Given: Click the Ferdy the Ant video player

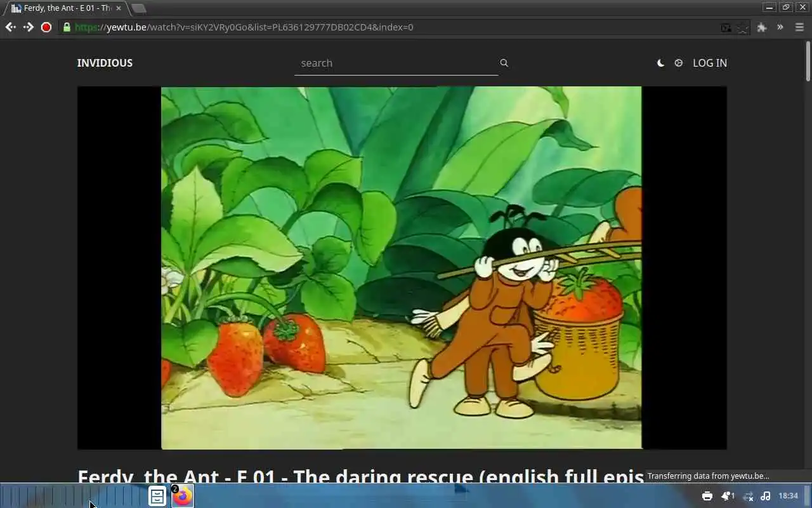Looking at the screenshot, I should point(402,267).
